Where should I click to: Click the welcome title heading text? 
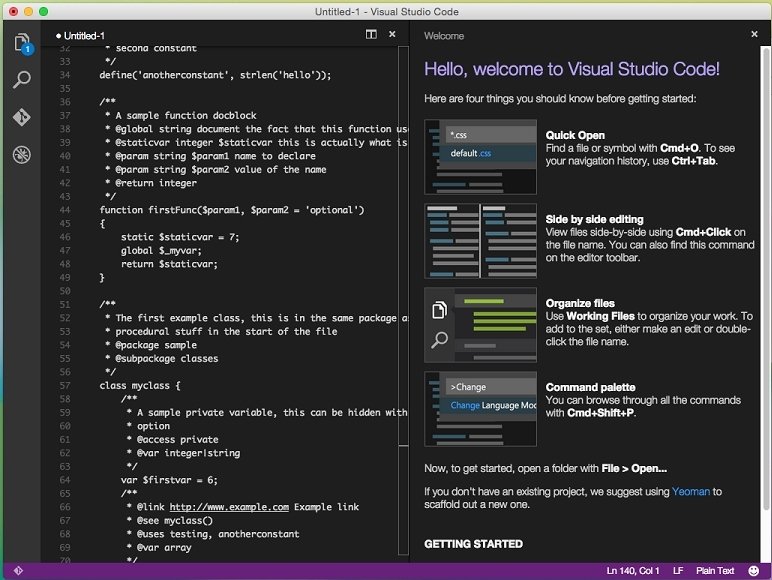pyautogui.click(x=572, y=69)
